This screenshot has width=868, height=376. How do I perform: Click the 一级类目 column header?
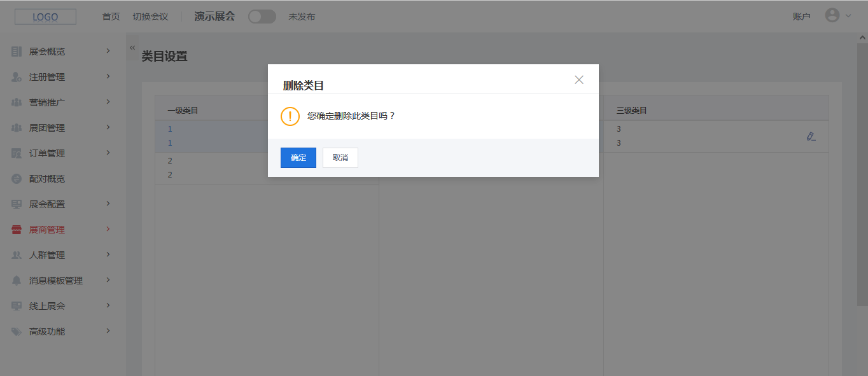pyautogui.click(x=183, y=111)
